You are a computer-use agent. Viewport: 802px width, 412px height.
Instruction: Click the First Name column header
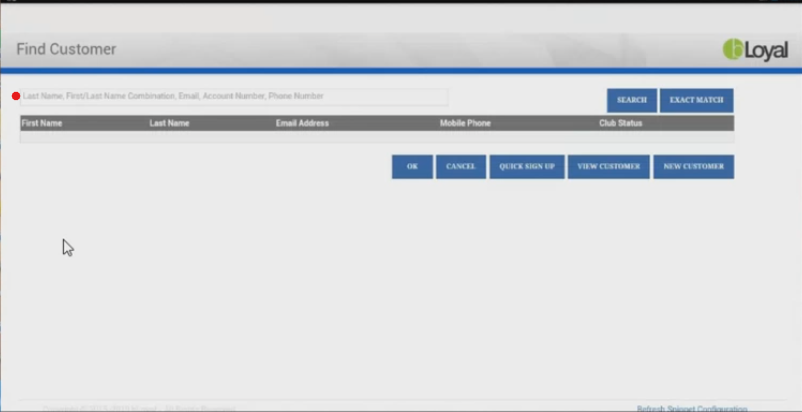pos(42,123)
